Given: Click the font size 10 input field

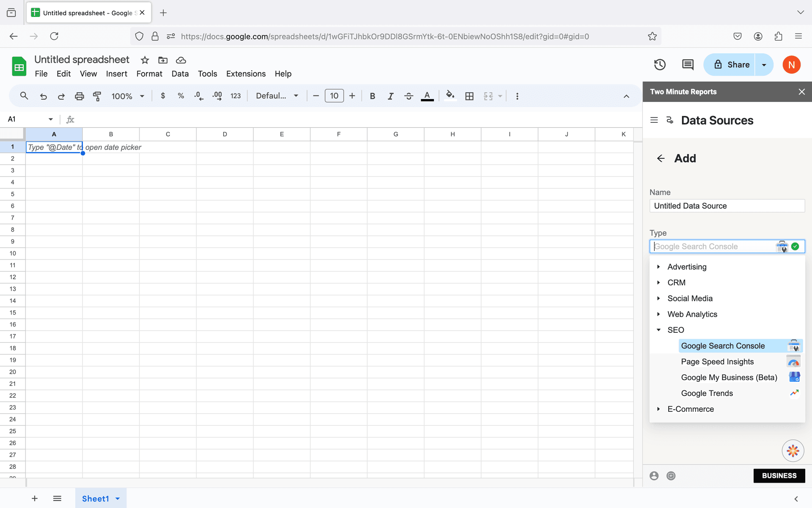Looking at the screenshot, I should [x=335, y=96].
